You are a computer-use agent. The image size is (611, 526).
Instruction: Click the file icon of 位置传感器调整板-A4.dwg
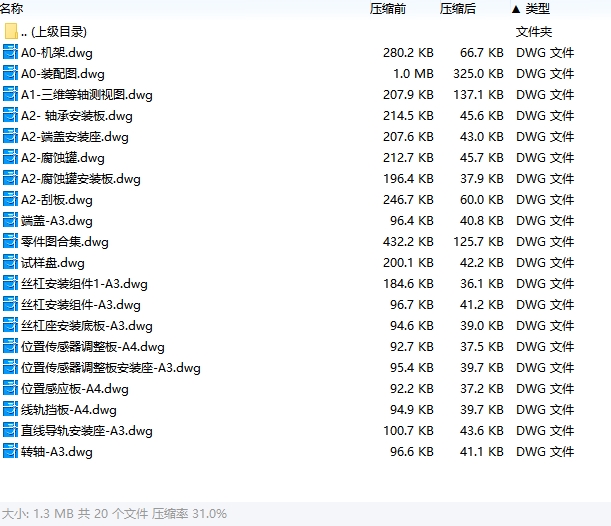10,347
